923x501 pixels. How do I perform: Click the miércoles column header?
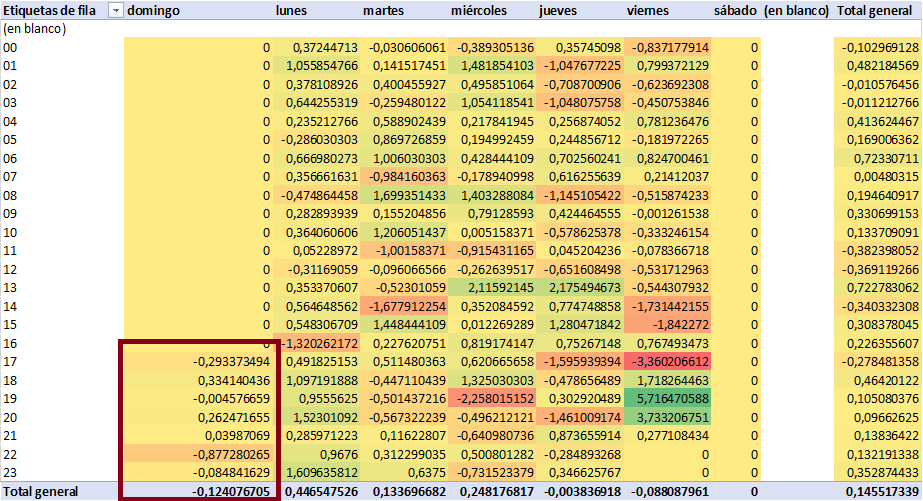click(x=479, y=10)
